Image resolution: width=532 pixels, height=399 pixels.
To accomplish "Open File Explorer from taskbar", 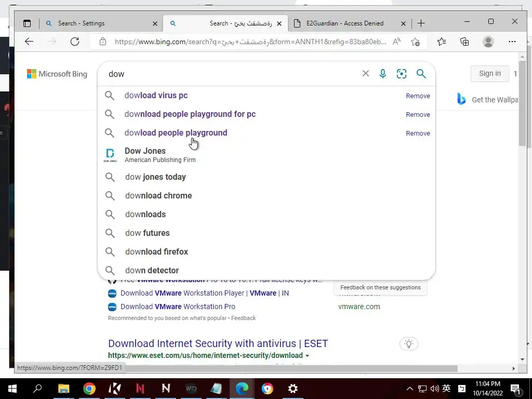I will 63,389.
